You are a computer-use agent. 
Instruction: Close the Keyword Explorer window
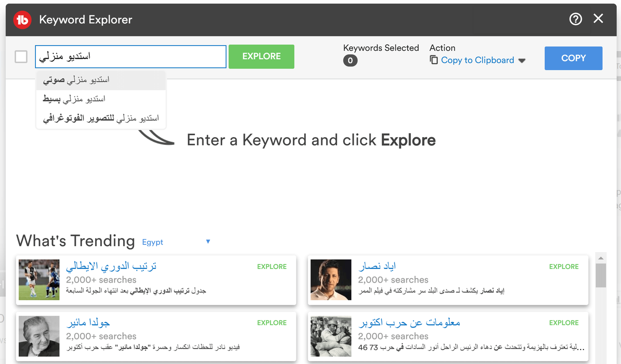[x=598, y=19]
